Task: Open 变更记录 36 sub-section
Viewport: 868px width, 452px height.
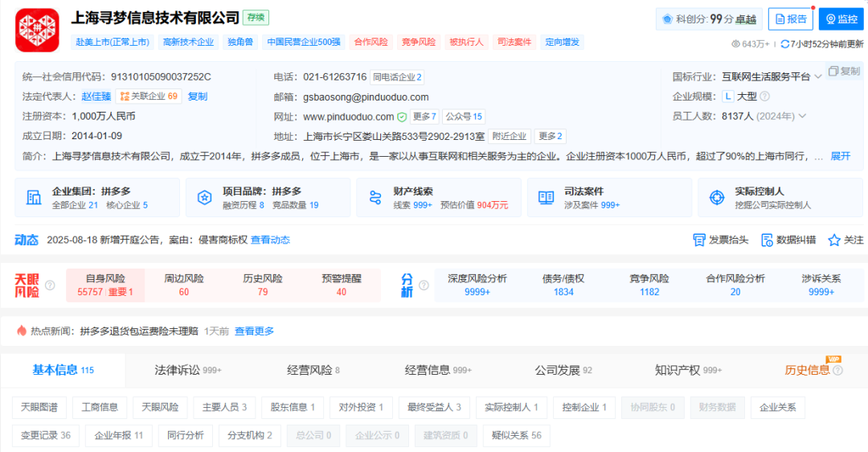Action: (x=45, y=435)
